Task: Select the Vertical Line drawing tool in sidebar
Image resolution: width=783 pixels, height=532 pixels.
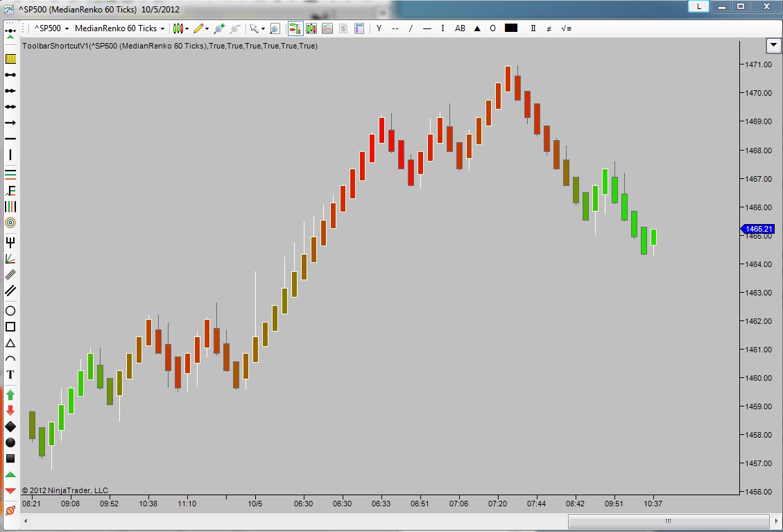Action: tap(10, 155)
